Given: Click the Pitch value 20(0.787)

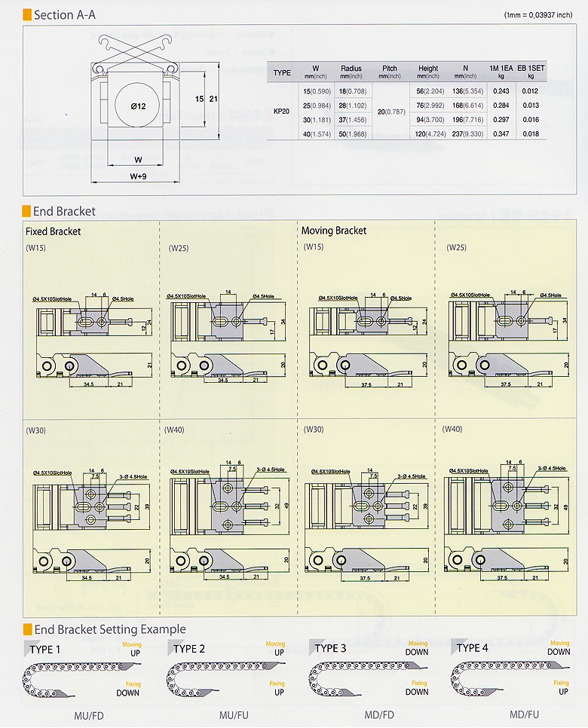Looking at the screenshot, I should [389, 111].
